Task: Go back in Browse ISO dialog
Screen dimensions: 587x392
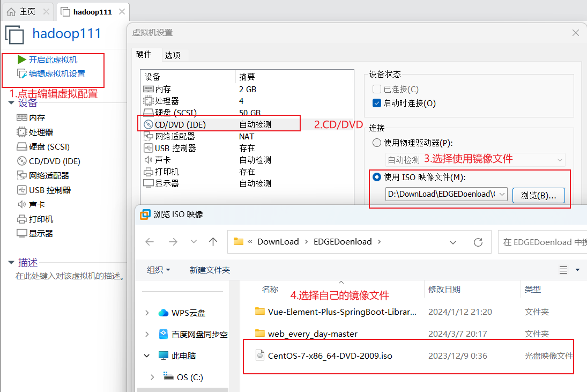Action: [x=150, y=242]
